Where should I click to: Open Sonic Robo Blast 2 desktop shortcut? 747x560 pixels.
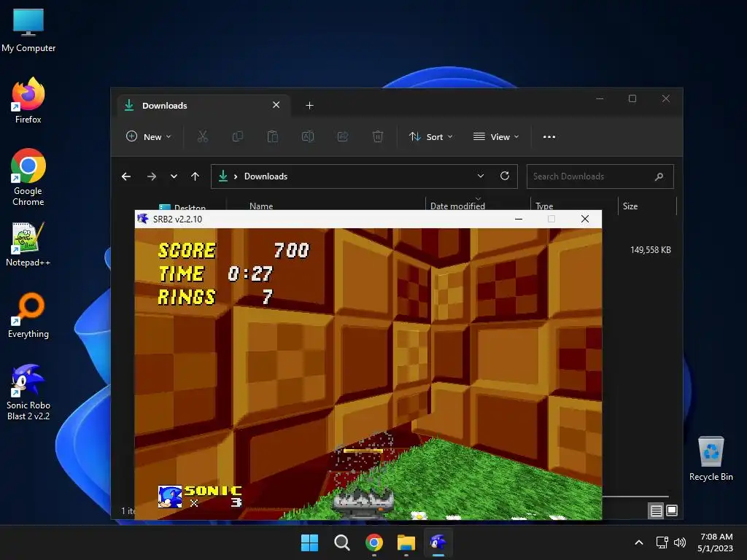click(x=28, y=392)
